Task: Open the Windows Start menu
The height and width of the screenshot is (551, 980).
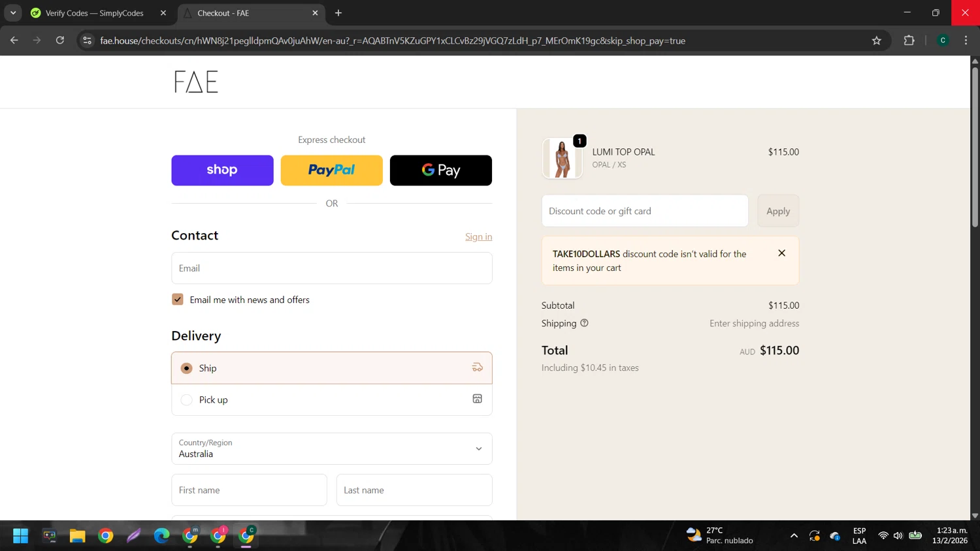Action: (21, 536)
